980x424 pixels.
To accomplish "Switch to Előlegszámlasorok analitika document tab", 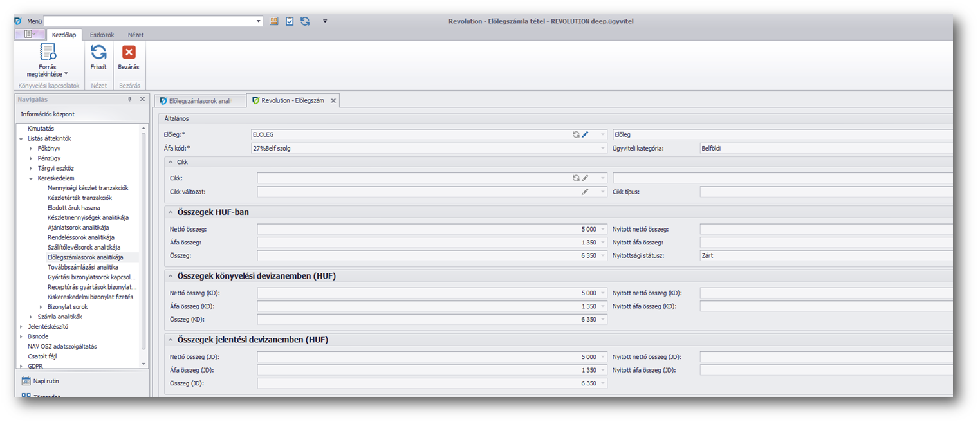I will 199,101.
